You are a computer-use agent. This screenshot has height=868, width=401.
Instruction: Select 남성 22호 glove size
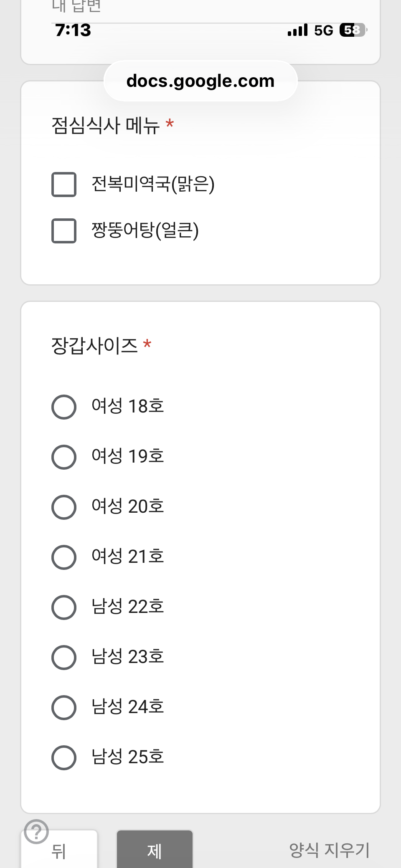[x=64, y=607]
